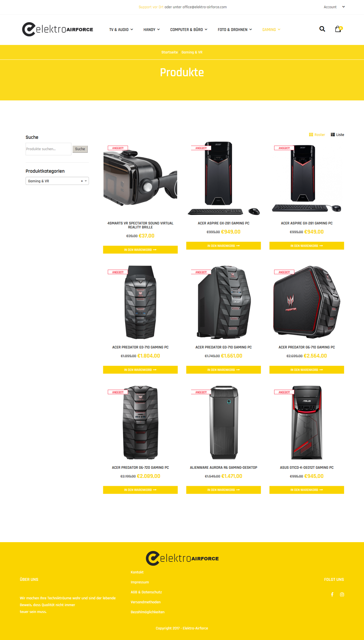
Task: Open the search magnifier icon in header
Action: (322, 29)
